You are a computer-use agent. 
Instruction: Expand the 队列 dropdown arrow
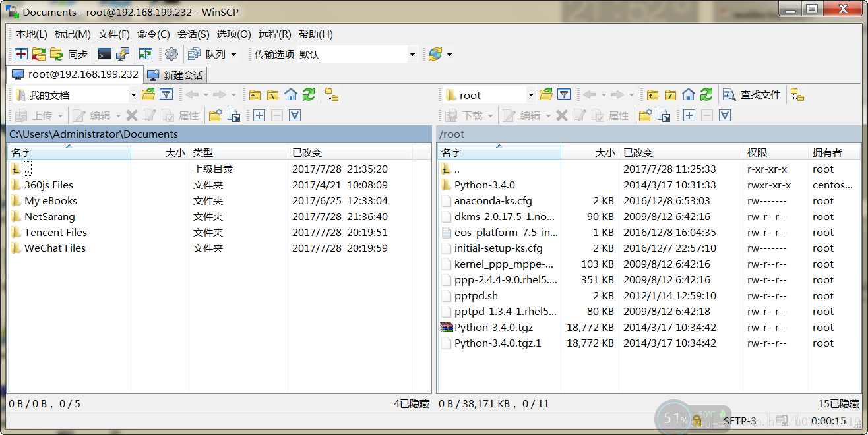coord(233,54)
